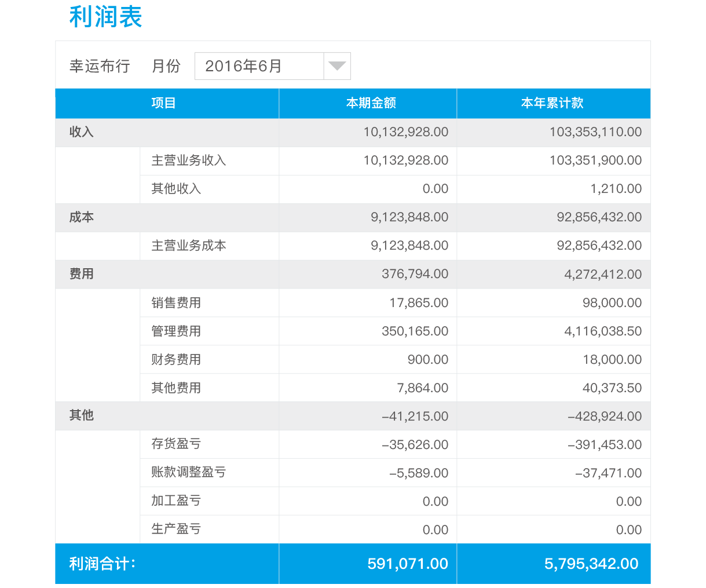Select the 费用 category row
Screen dimensions: 706x588
(x=82, y=274)
